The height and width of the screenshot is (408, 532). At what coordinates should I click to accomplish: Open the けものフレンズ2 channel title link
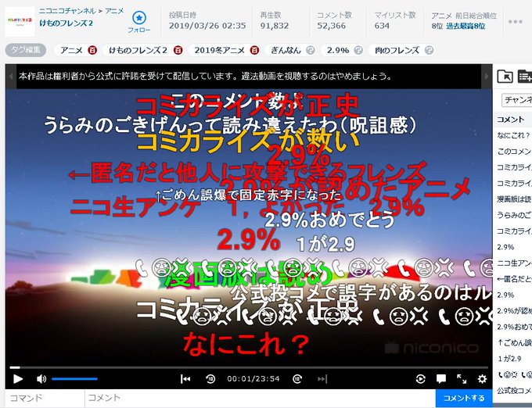66,23
